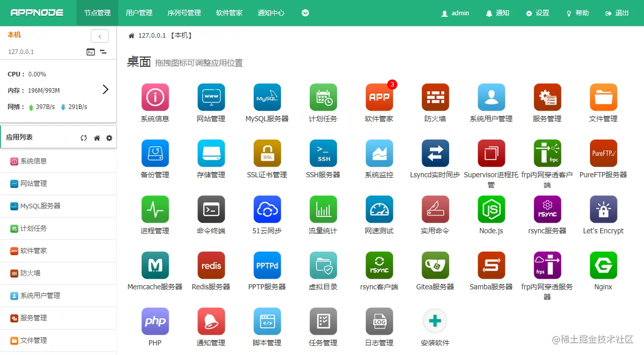This screenshot has width=644, height=355.
Task: Launch MySQL服务器 from the desktop
Action: (x=267, y=97)
